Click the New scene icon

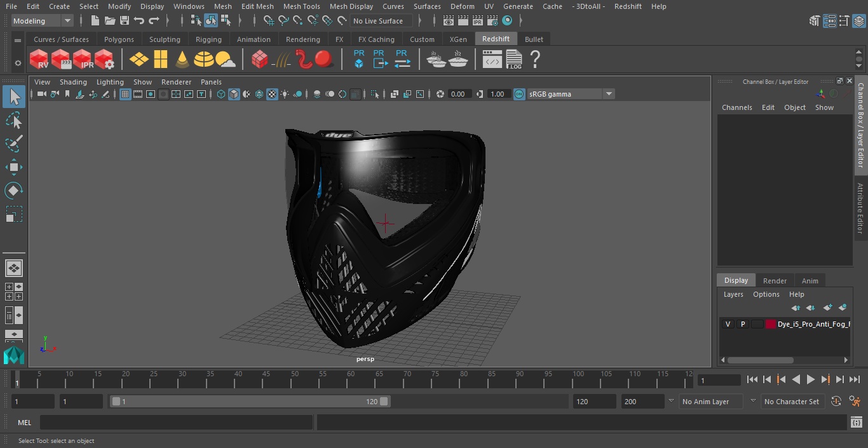[95, 21]
